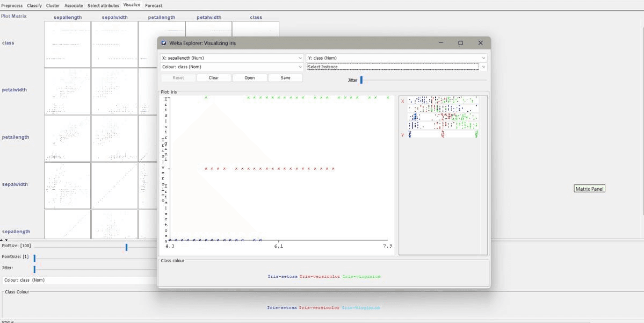
Task: Close the Visualizing iris window
Action: pos(480,43)
